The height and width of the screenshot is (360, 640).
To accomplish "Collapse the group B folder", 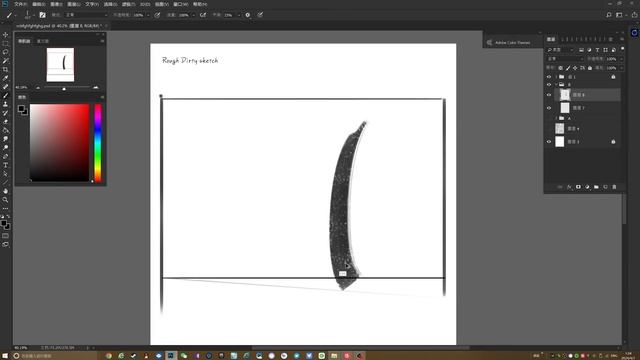I will pyautogui.click(x=556, y=84).
